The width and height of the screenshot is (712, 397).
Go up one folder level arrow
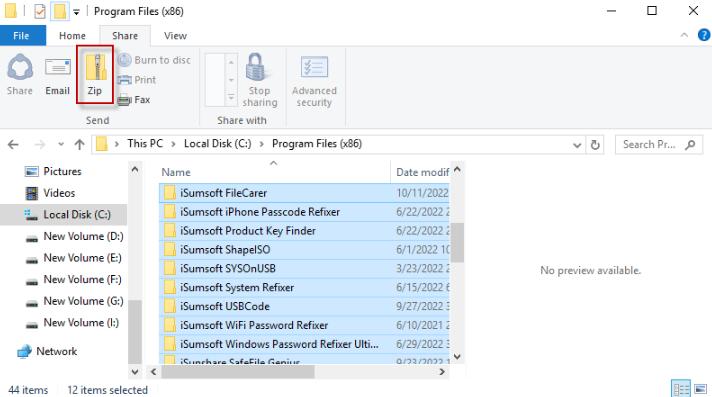pyautogui.click(x=79, y=144)
